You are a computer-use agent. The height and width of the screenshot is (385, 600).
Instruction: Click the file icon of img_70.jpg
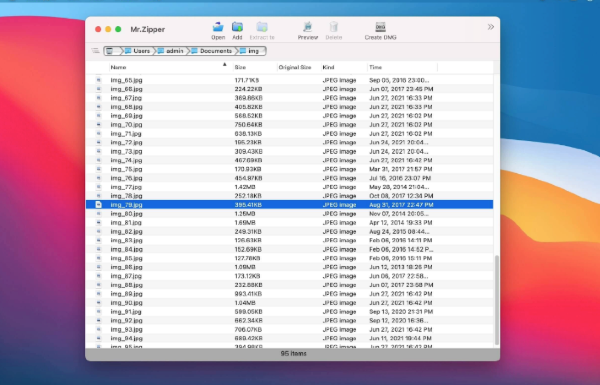click(x=99, y=125)
